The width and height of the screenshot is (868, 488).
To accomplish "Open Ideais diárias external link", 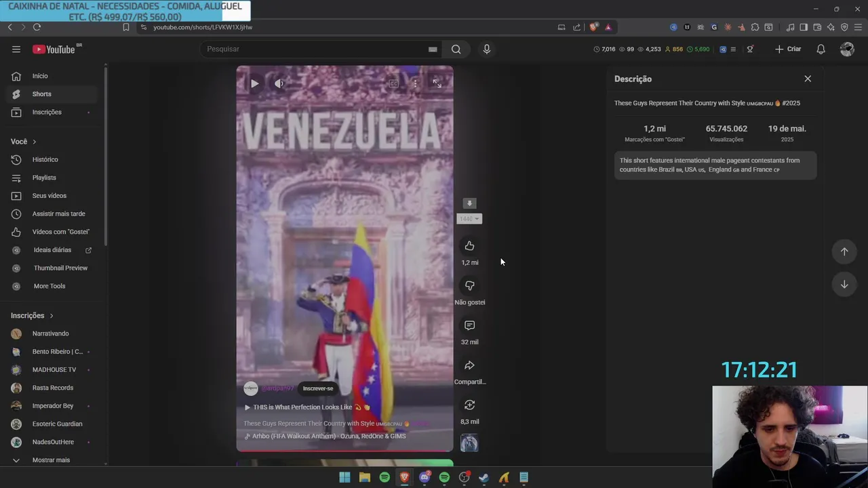I will (x=53, y=250).
